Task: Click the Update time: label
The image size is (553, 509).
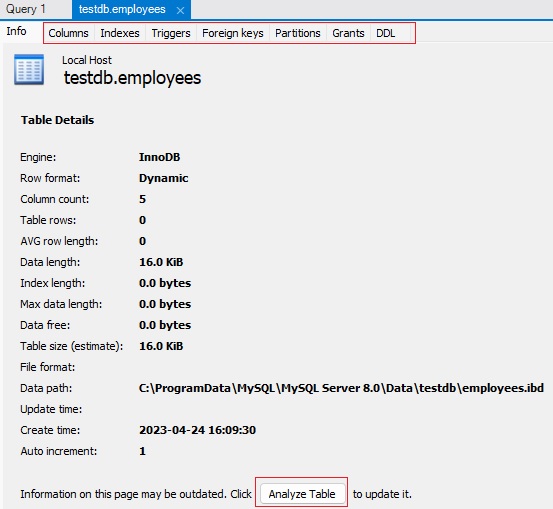Action: 51,409
